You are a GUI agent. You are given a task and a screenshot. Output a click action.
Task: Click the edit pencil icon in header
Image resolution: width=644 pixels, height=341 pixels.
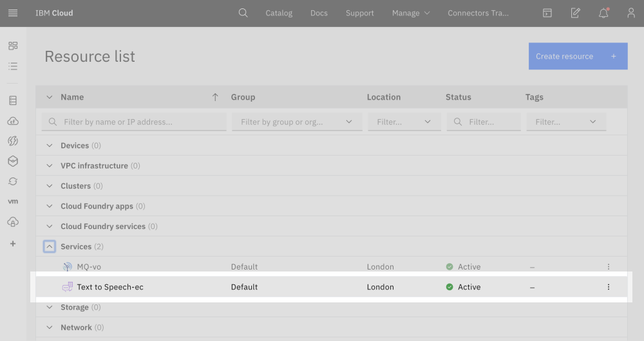(x=576, y=13)
